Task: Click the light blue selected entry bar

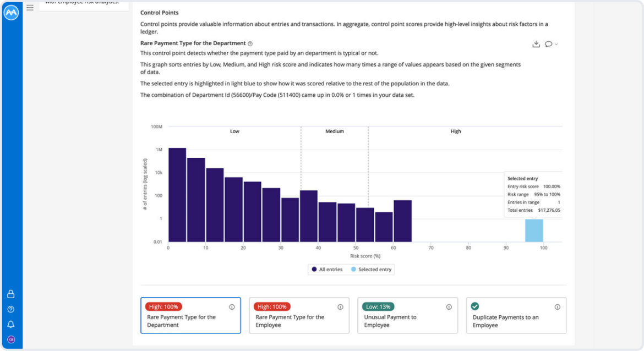Action: (x=533, y=231)
